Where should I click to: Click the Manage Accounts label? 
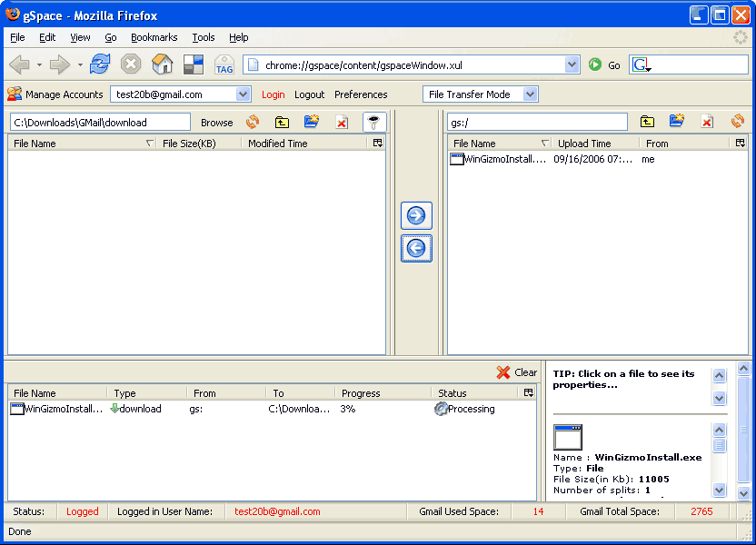(65, 94)
